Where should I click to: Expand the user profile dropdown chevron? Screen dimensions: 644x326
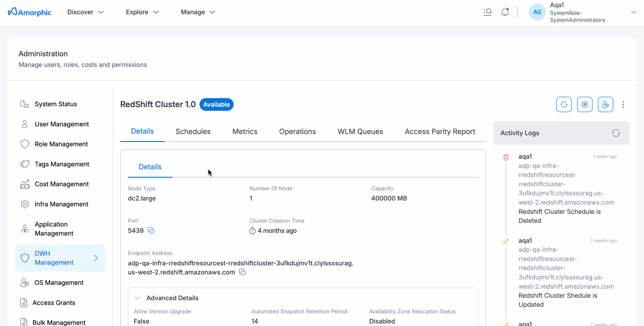(x=633, y=12)
